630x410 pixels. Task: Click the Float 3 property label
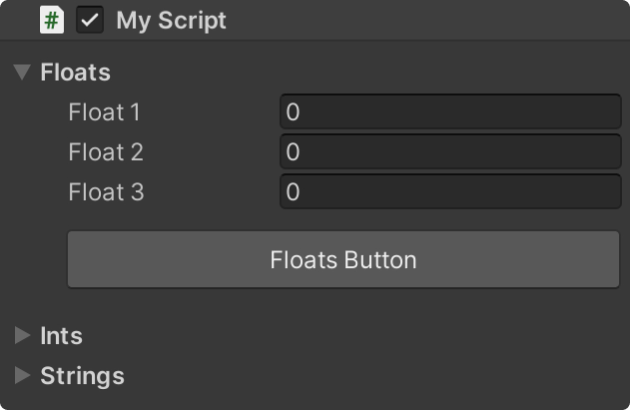coord(106,192)
